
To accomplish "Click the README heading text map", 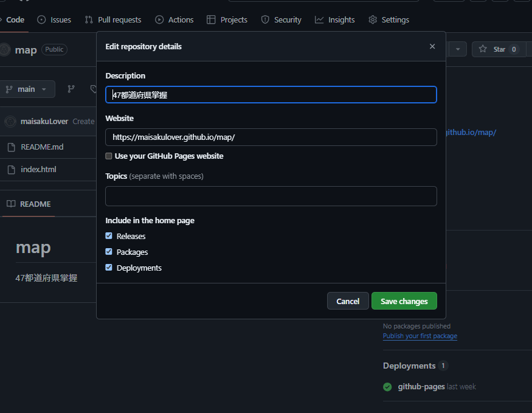I will tap(33, 248).
